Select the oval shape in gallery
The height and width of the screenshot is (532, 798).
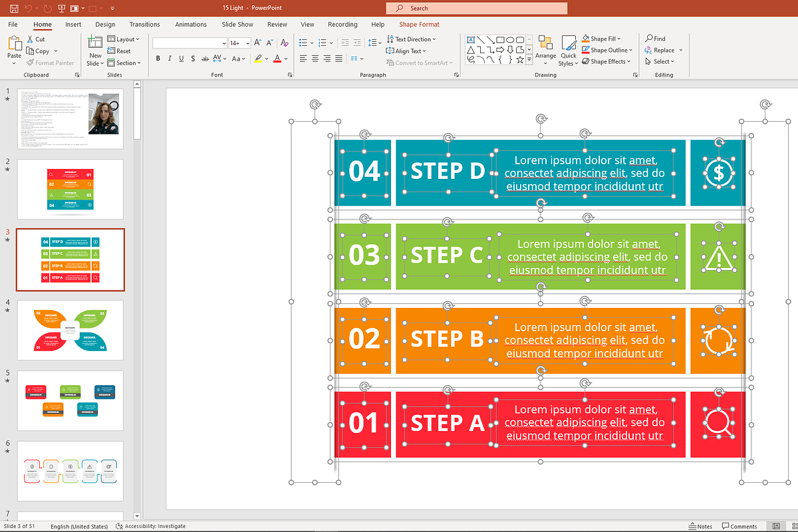pos(510,39)
